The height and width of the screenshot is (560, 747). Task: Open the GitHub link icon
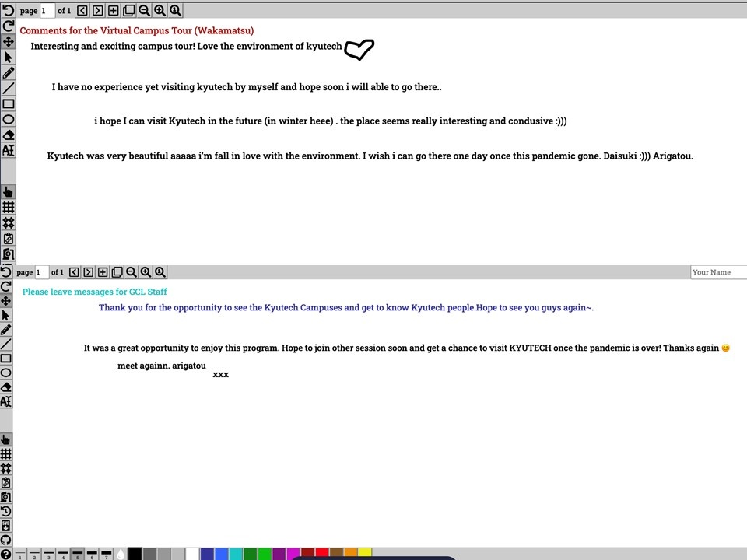point(5,540)
